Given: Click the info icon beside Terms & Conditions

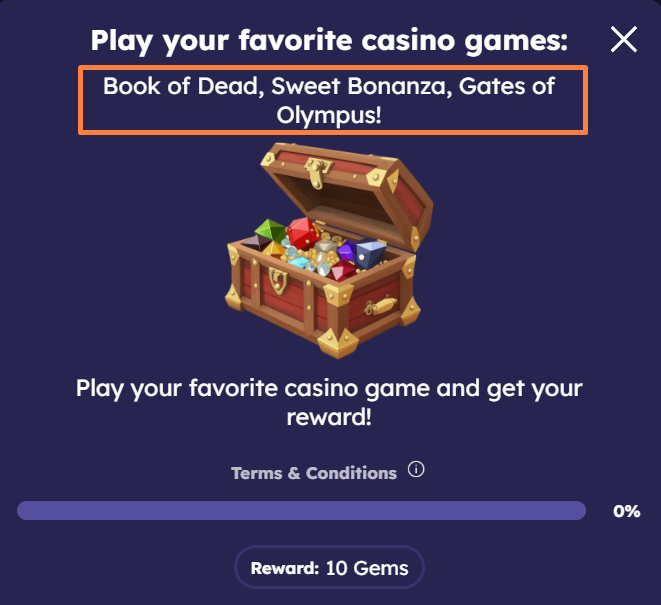Looking at the screenshot, I should (x=417, y=469).
